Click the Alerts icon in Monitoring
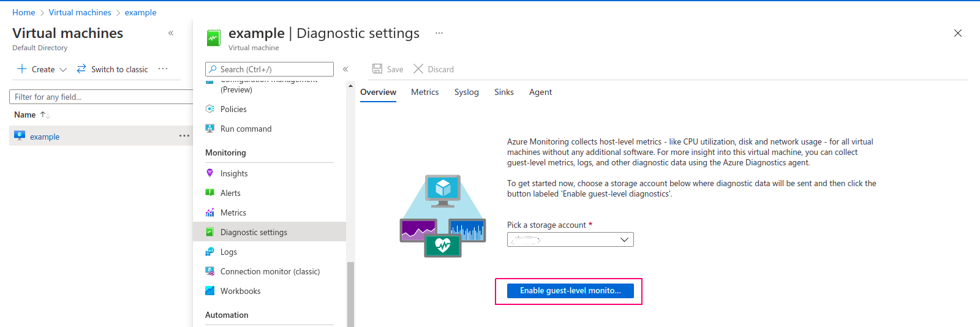The height and width of the screenshot is (327, 980). (210, 193)
